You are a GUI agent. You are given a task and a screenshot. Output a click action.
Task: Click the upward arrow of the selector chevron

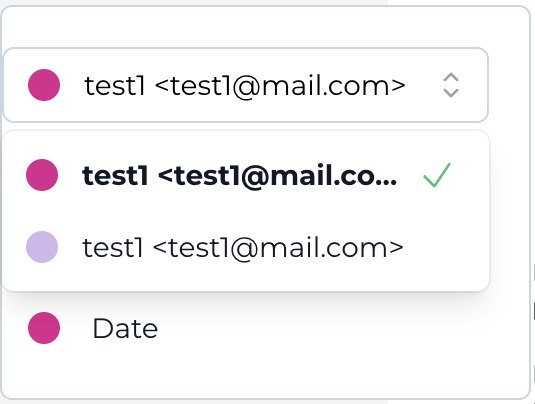click(451, 77)
